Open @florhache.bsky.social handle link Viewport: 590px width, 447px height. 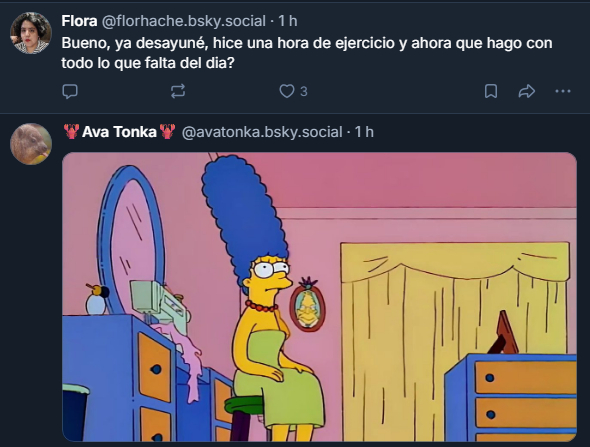184,21
